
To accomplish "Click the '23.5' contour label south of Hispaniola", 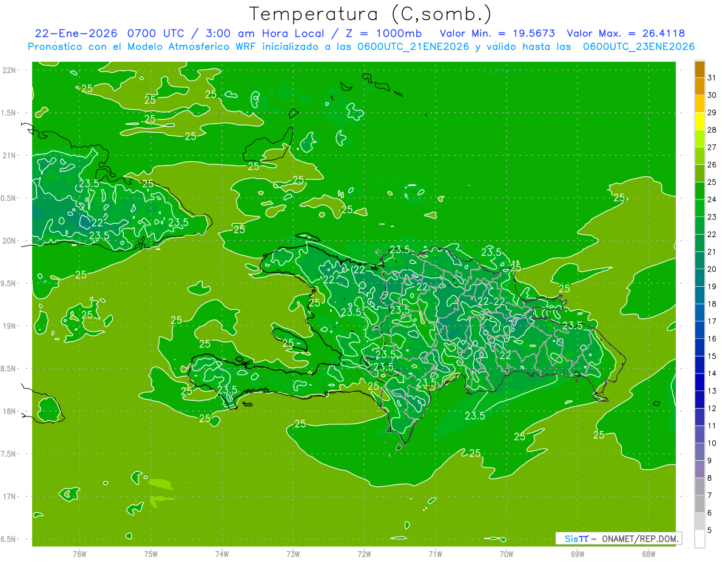I will click(x=475, y=416).
